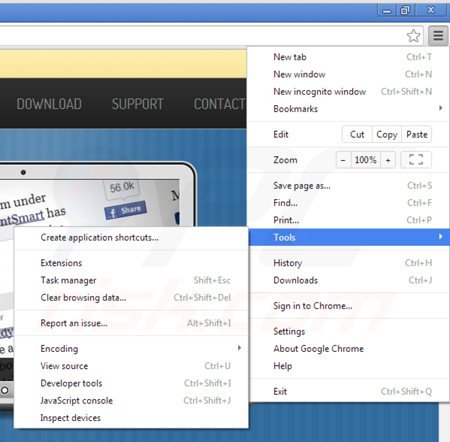Screen dimensions: 450x442
Task: Click the Cut button
Action: point(357,134)
